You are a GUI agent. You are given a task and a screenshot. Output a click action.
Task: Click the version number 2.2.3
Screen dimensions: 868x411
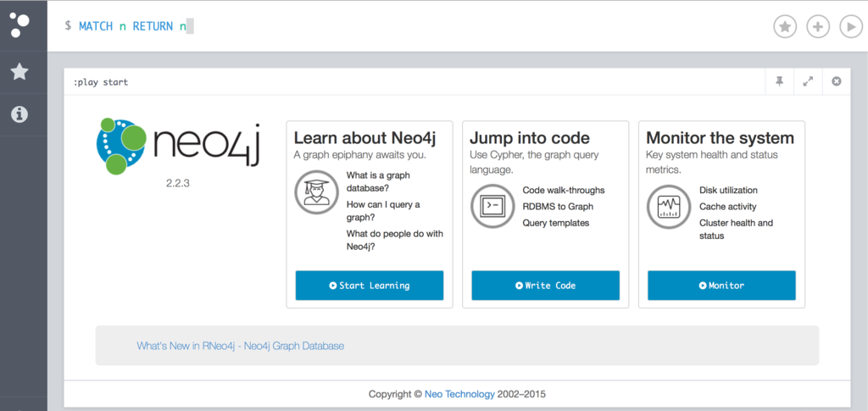(x=178, y=184)
